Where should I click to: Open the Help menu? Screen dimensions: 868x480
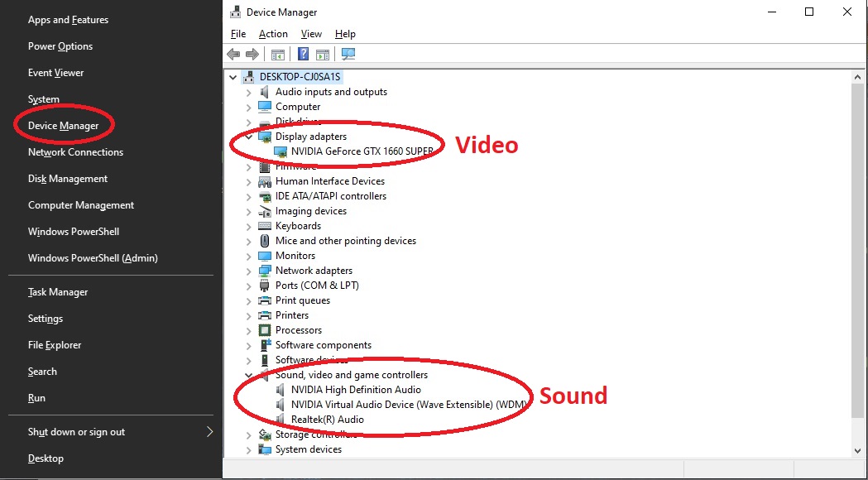345,34
